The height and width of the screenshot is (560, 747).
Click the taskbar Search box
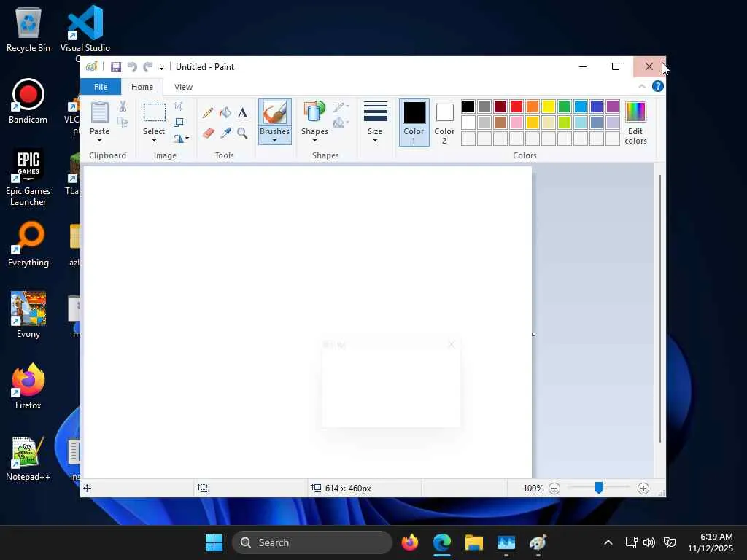click(312, 542)
